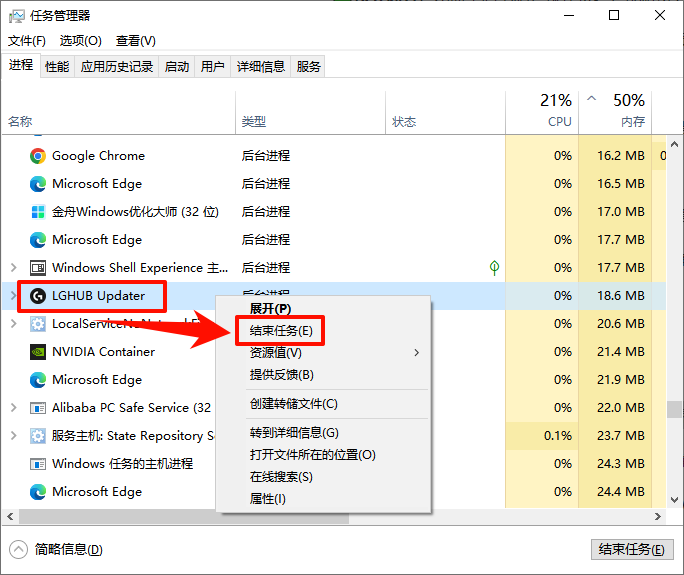
Task: Switch to the 启动 tab
Action: tap(177, 67)
